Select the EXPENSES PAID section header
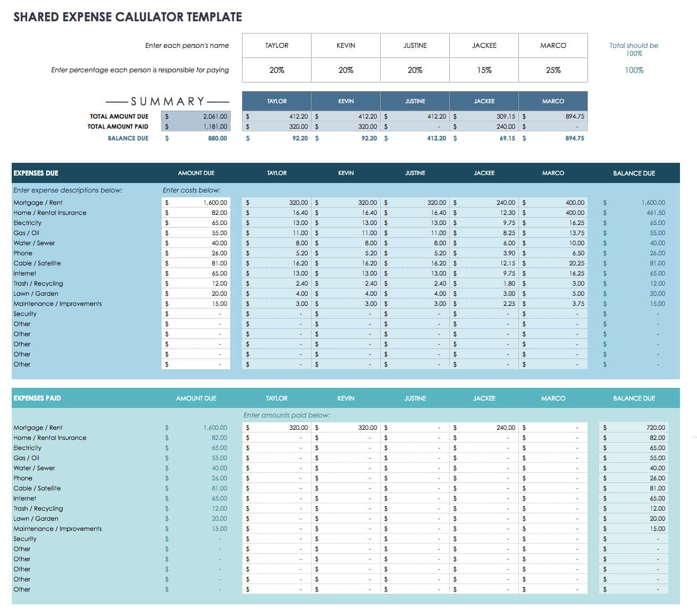697x616 pixels. coord(37,398)
